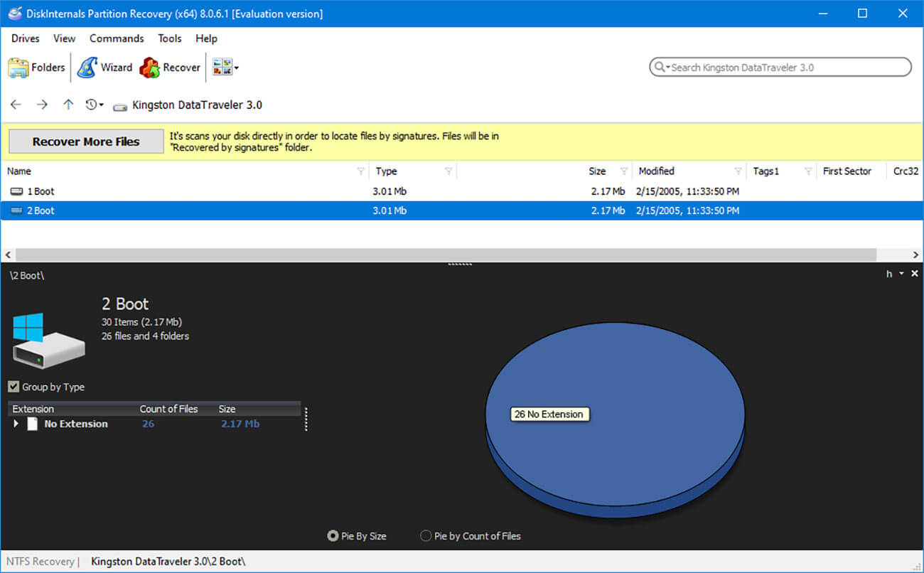Open the Type column filter

click(x=448, y=171)
